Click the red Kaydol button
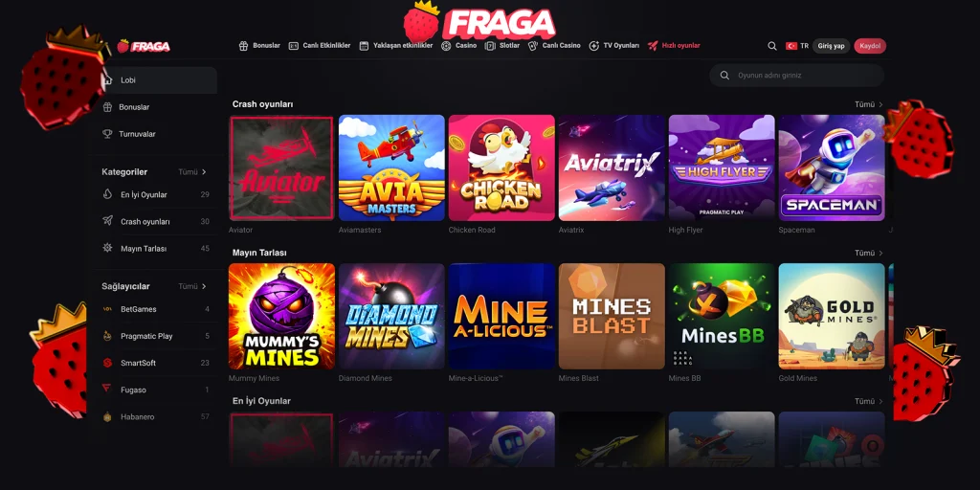The width and height of the screenshot is (980, 490). coord(870,46)
